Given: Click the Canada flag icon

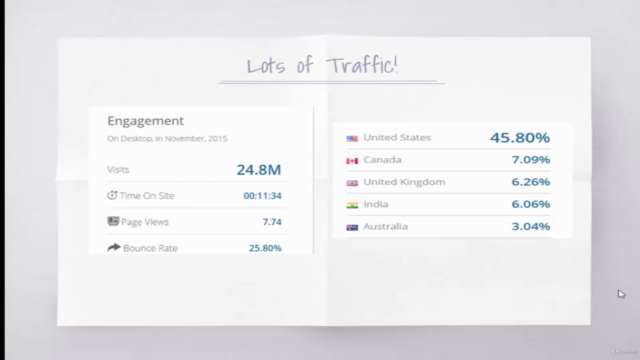Looking at the screenshot, I should click(x=352, y=161).
